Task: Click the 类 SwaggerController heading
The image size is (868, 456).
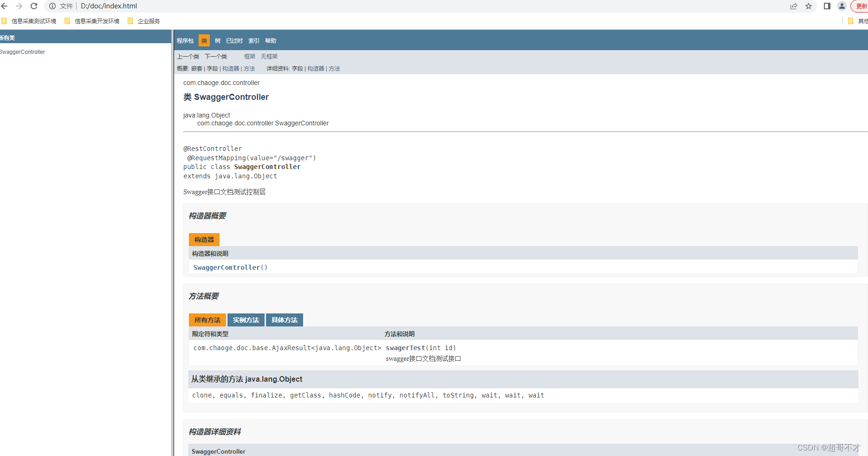Action: (226, 97)
